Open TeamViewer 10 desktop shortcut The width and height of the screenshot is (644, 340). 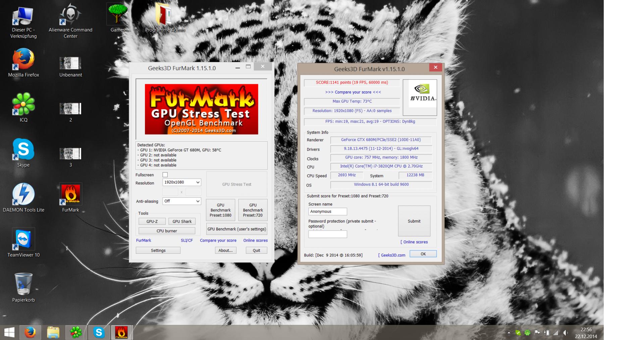tap(23, 243)
